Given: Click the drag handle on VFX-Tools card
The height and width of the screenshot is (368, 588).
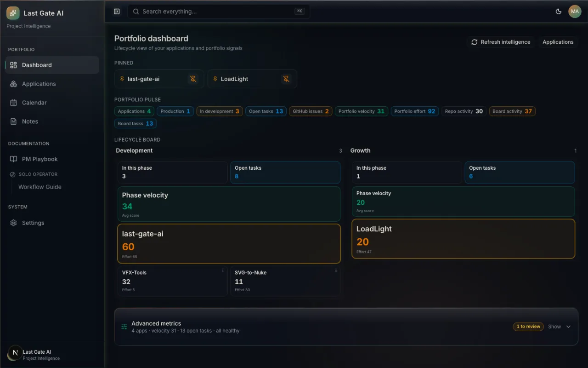Looking at the screenshot, I should 223,270.
